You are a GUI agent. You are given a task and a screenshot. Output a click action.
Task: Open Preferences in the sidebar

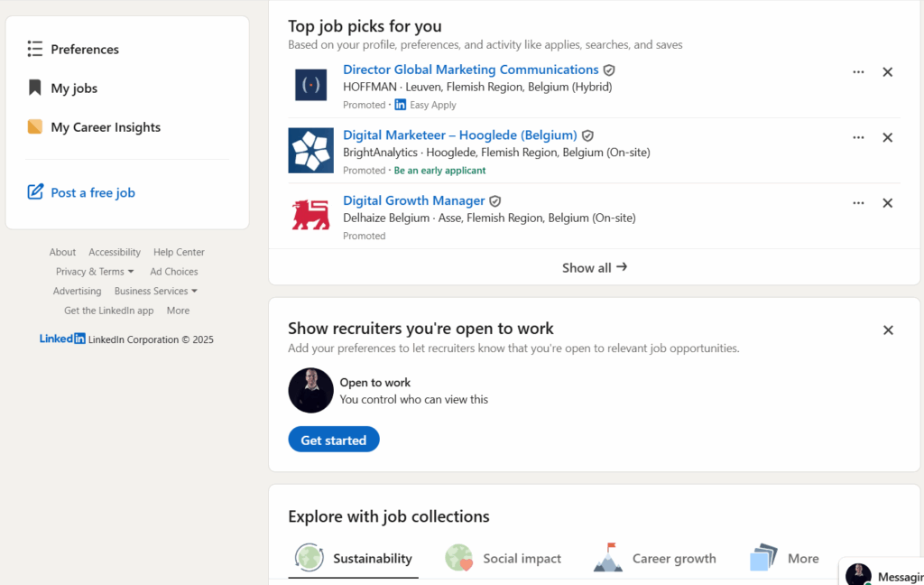point(84,50)
